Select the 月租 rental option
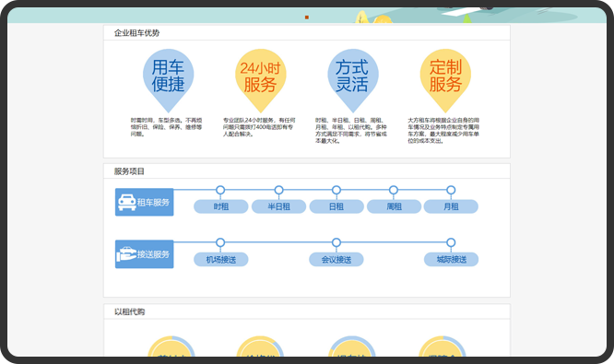Screen dimensions: 614x364 pos(451,206)
